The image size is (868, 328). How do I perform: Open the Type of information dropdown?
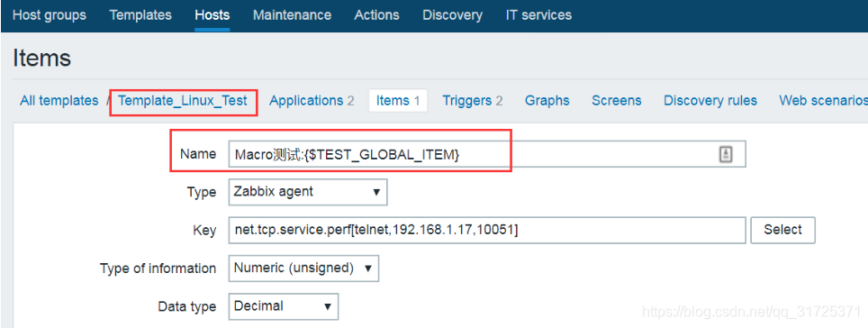[303, 269]
